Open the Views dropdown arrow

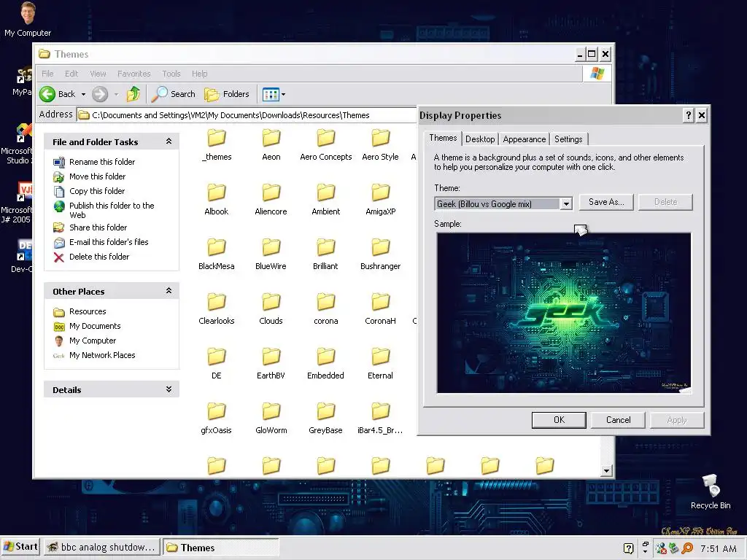[x=284, y=94]
